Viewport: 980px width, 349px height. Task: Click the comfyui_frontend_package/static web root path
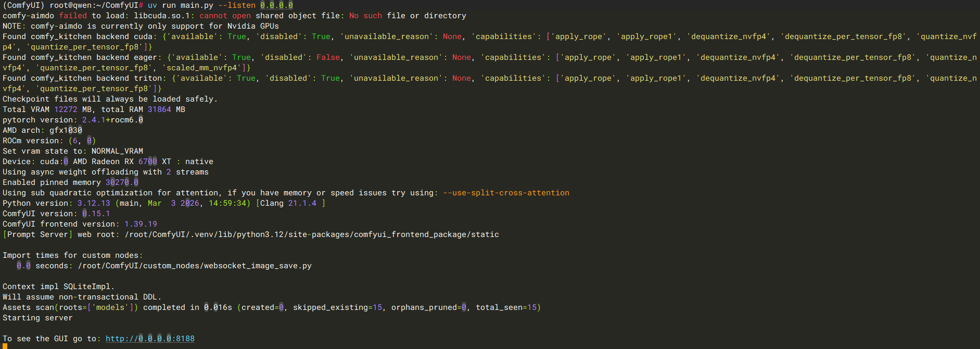426,234
